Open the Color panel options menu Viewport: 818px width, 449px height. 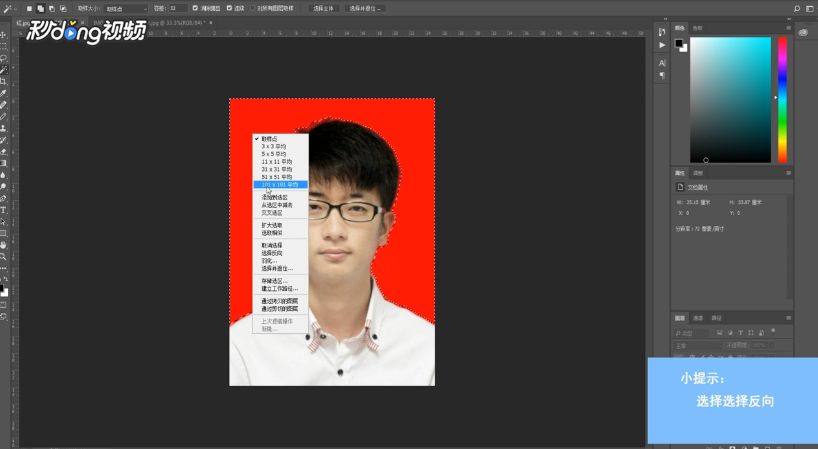tap(788, 28)
